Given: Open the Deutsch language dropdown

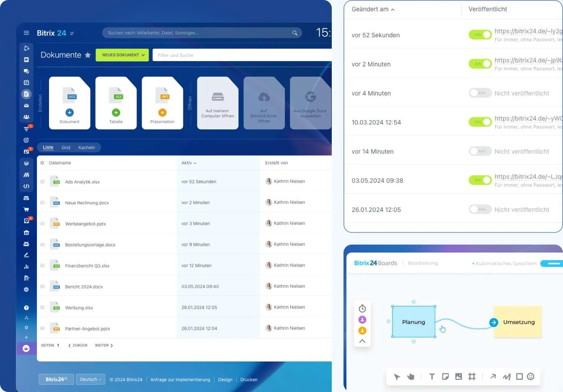Looking at the screenshot, I should (x=90, y=379).
